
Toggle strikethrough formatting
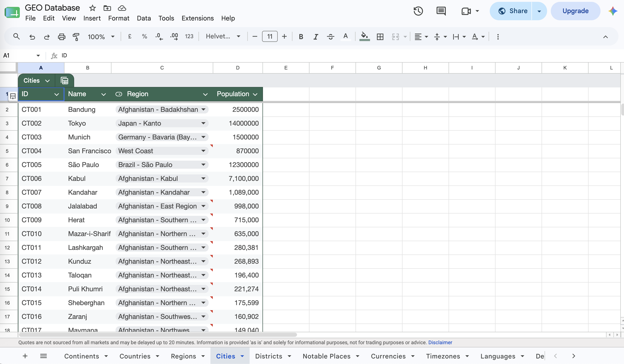tap(330, 37)
